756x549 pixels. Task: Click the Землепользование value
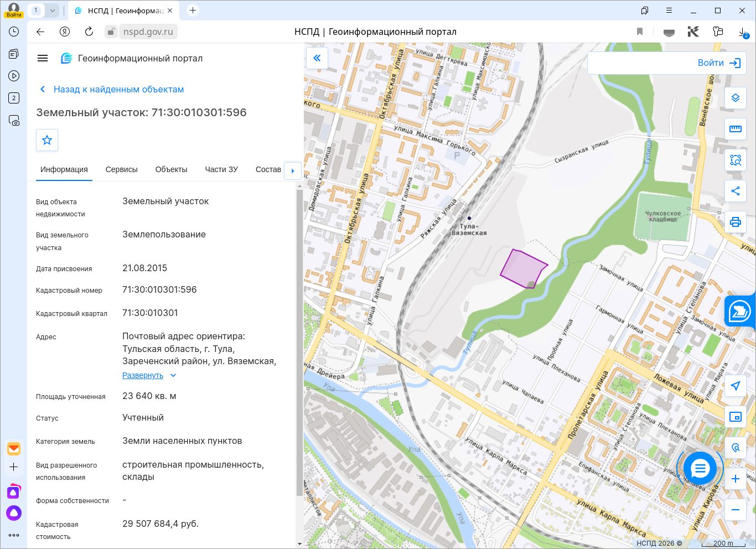click(164, 234)
